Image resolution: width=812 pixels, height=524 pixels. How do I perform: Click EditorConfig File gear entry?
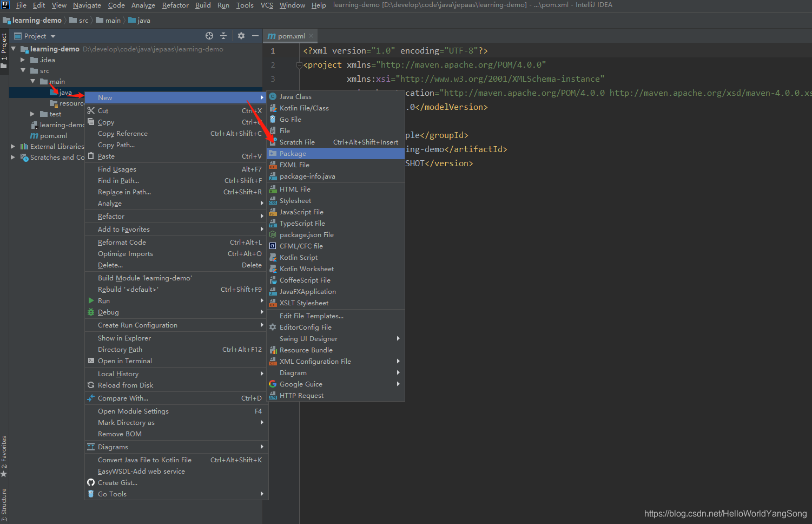pyautogui.click(x=336, y=327)
